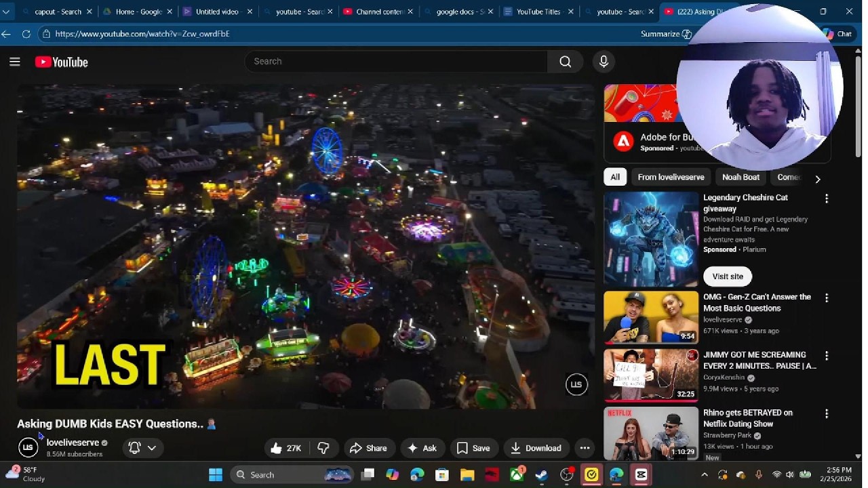Switch to the Home - Google tab
Screen dimensions: 868x488
click(139, 12)
